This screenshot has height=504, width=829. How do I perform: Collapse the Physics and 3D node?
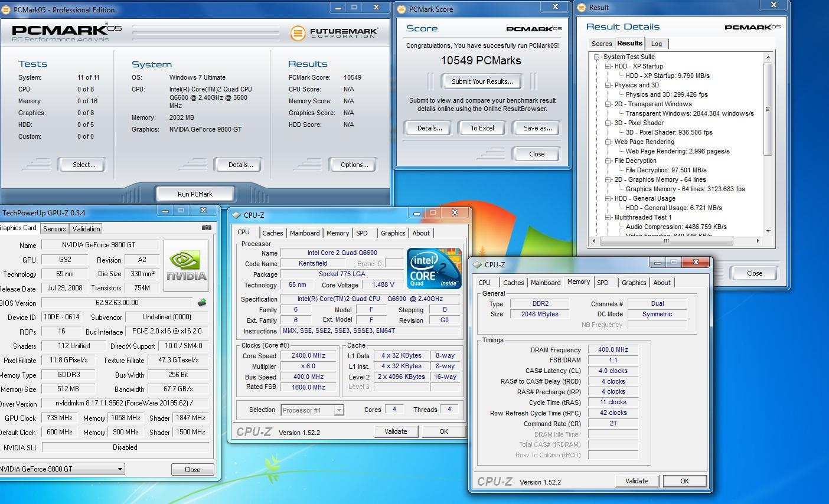608,86
